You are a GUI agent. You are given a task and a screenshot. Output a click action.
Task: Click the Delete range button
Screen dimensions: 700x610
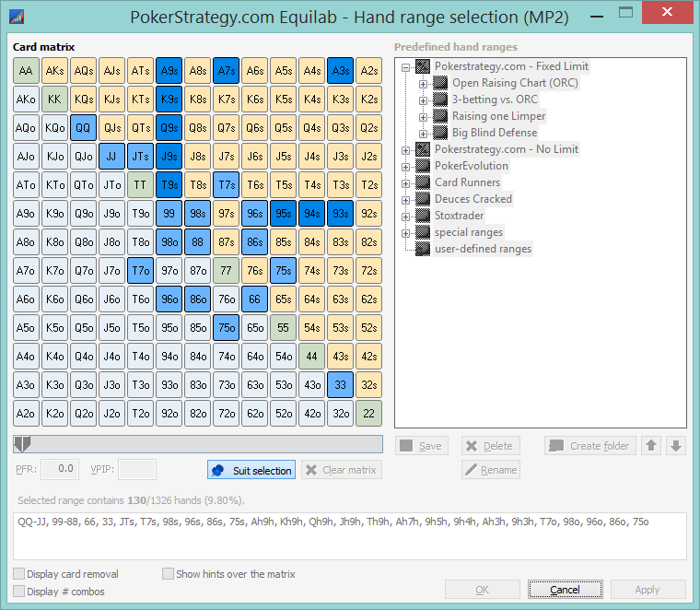(x=491, y=446)
